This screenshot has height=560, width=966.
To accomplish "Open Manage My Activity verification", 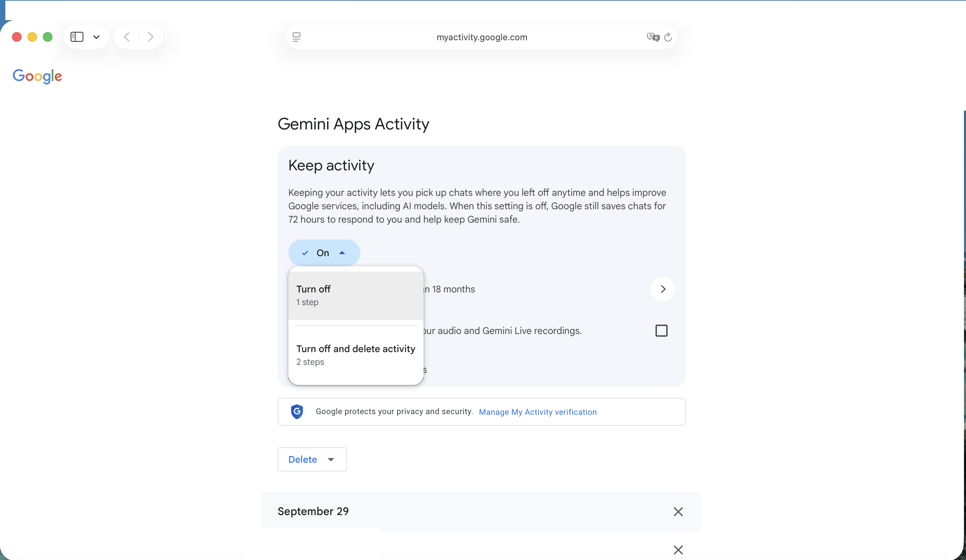I will coord(537,412).
